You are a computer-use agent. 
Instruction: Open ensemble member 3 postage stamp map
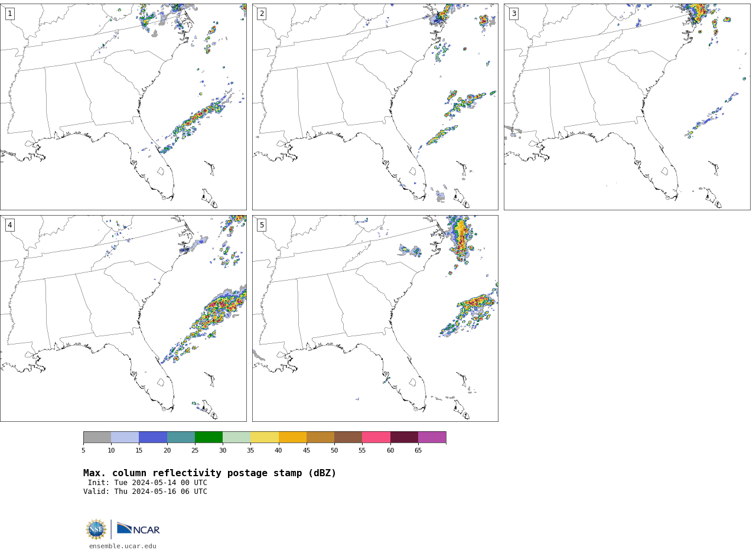627,107
